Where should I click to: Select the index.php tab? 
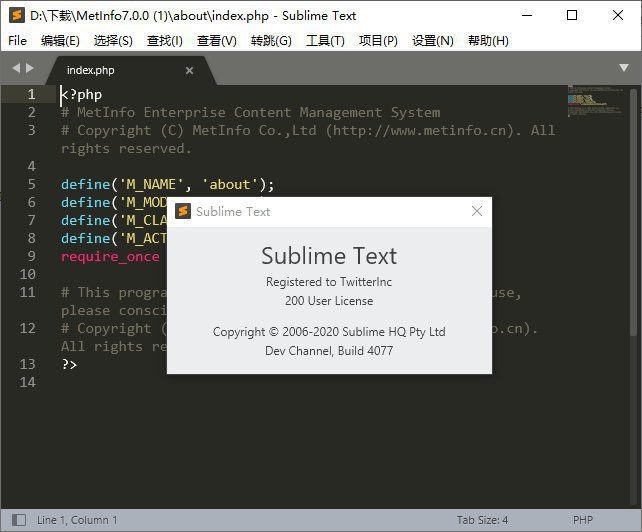click(x=91, y=70)
